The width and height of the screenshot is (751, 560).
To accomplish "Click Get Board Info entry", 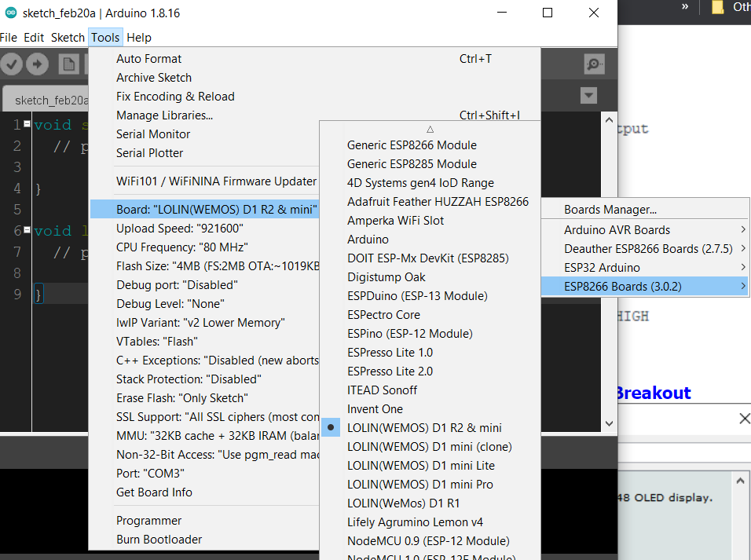I will [154, 492].
